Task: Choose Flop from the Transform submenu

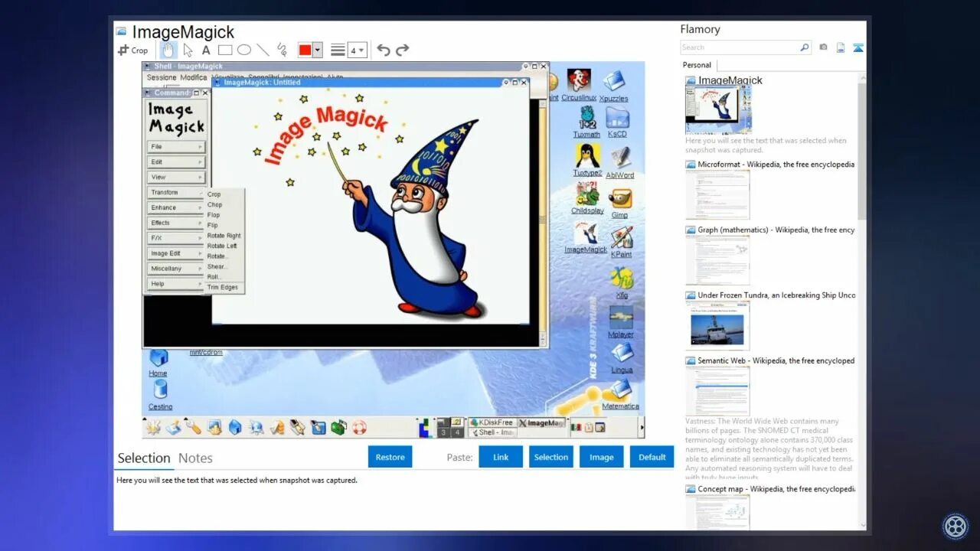Action: point(214,215)
